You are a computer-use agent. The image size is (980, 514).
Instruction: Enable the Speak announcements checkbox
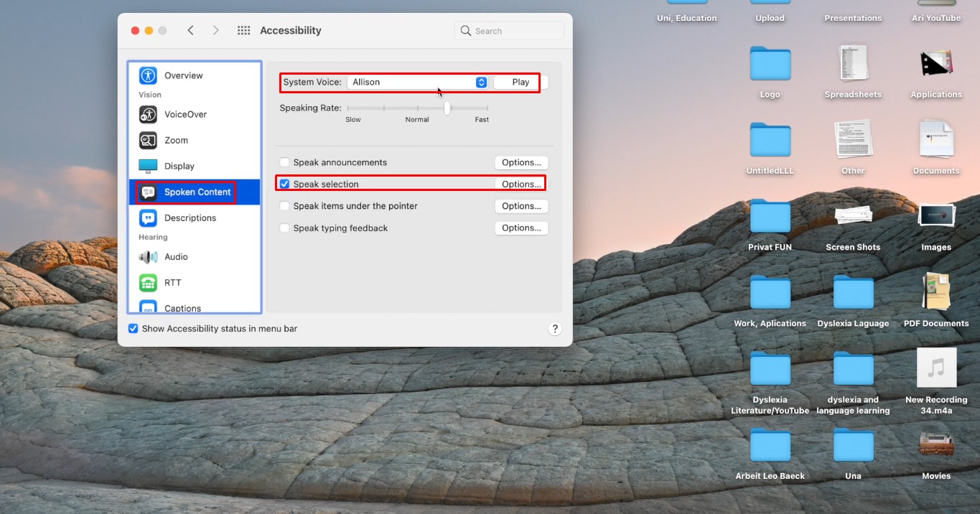click(284, 162)
